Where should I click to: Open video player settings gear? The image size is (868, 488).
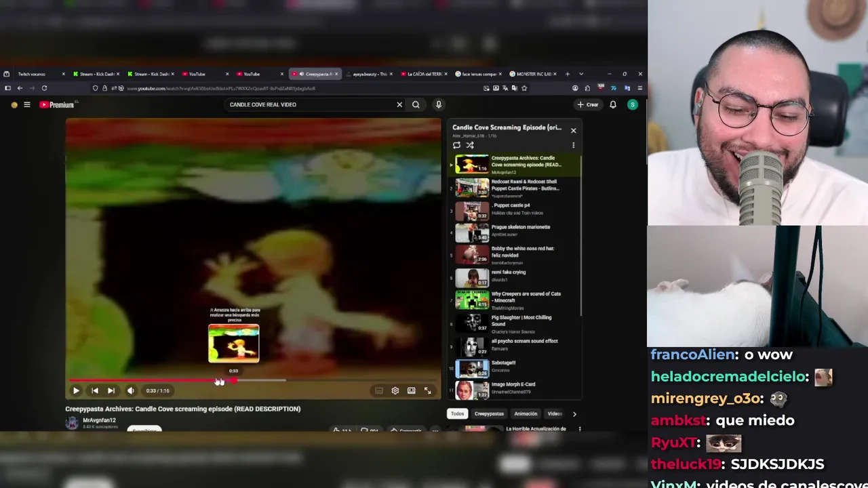point(395,390)
